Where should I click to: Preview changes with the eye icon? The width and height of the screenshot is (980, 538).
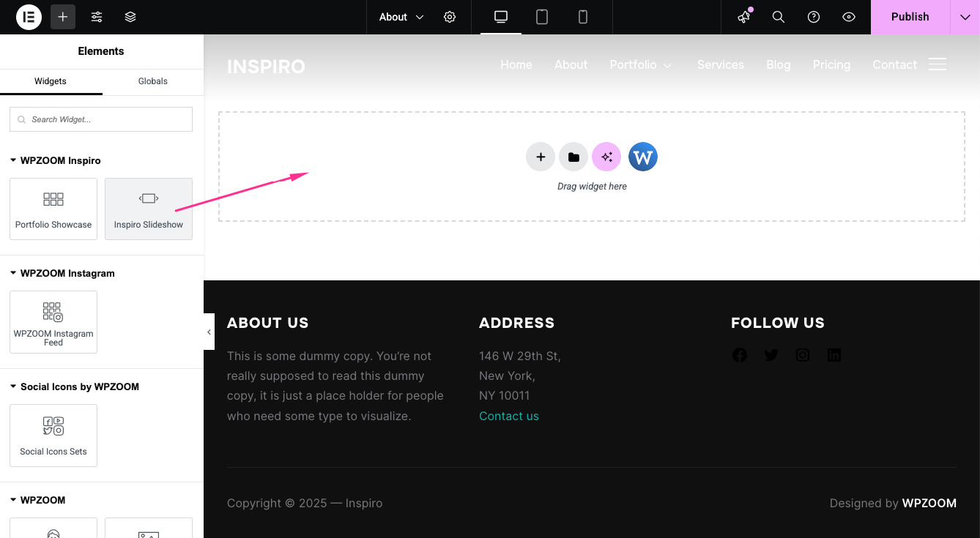[x=849, y=17]
